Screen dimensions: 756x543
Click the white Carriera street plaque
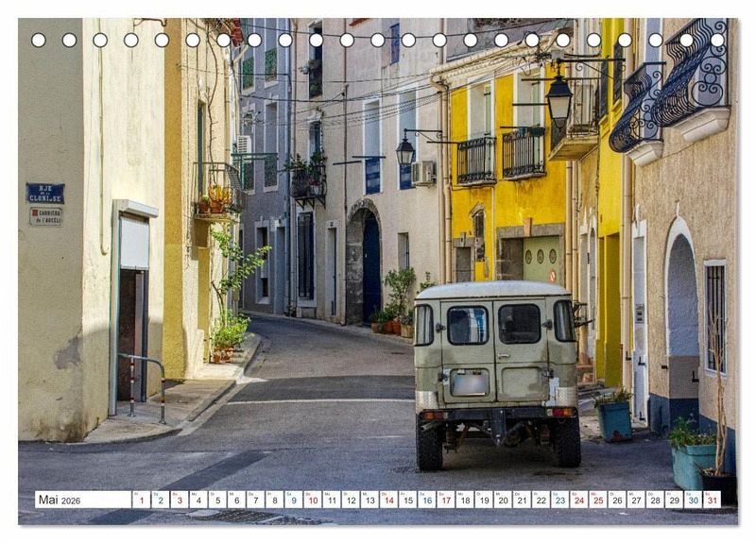tap(44, 216)
